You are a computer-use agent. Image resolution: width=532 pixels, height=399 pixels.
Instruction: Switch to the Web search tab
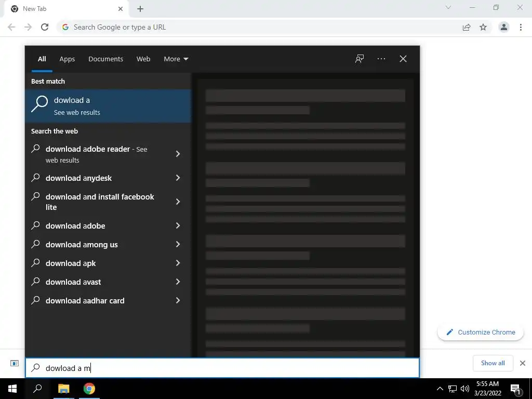(143, 59)
